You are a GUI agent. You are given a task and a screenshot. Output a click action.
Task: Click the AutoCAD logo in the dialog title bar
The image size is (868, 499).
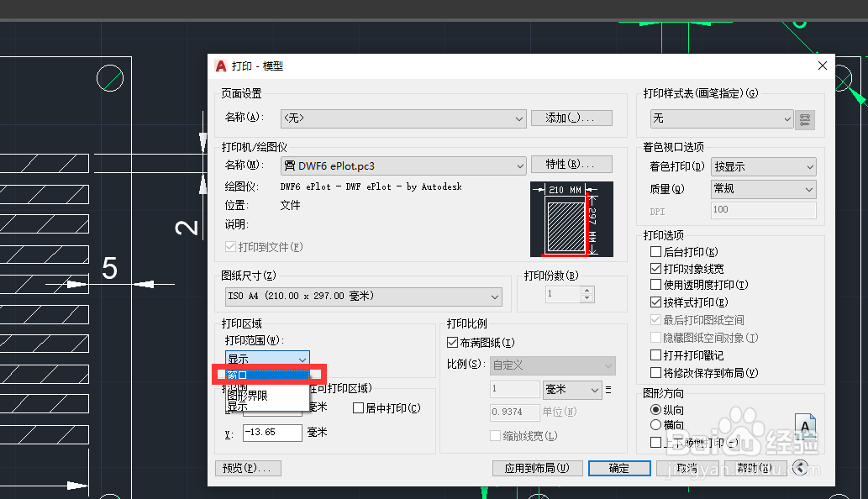(x=219, y=66)
